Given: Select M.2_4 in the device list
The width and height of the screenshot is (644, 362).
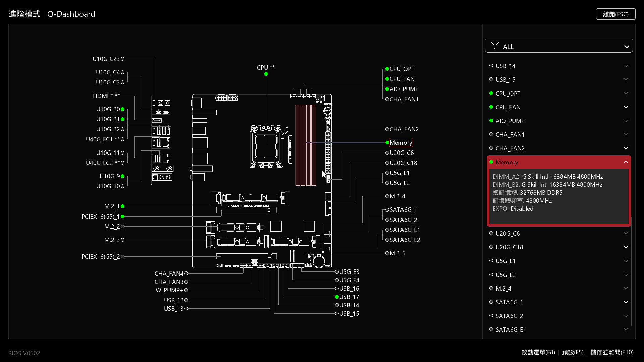Looking at the screenshot, I should [503, 289].
